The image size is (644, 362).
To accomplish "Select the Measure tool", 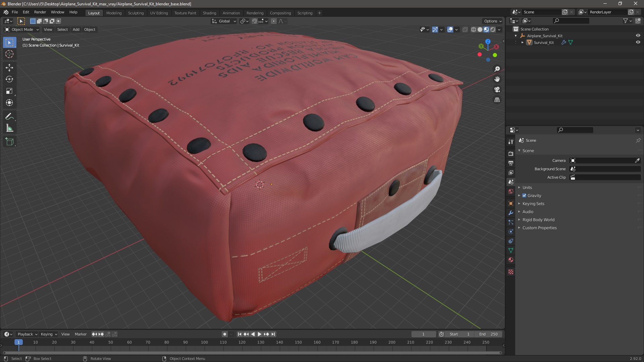I will click(x=9, y=128).
